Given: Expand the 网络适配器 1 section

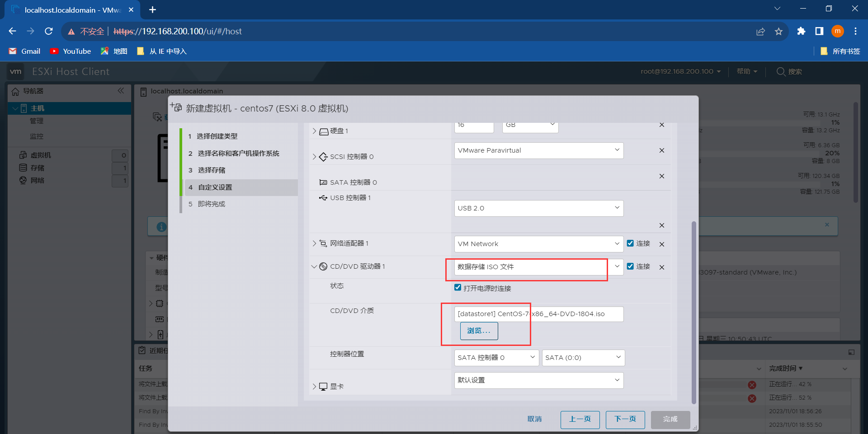Looking at the screenshot, I should [x=315, y=243].
